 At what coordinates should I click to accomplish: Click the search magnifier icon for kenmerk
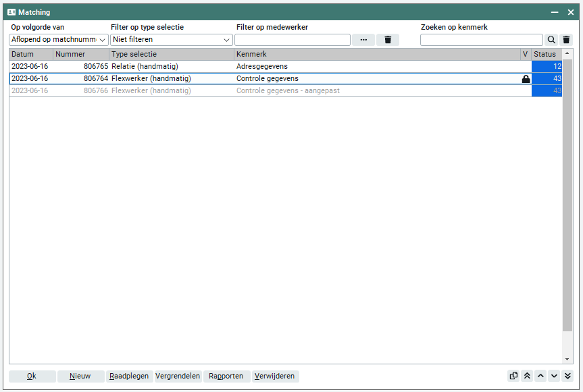click(551, 40)
